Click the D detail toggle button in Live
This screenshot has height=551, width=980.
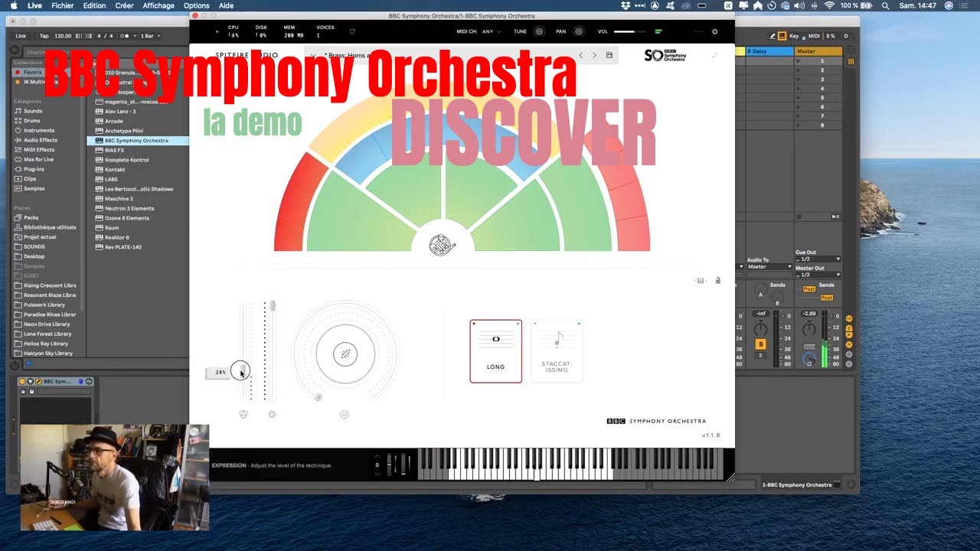[846, 36]
